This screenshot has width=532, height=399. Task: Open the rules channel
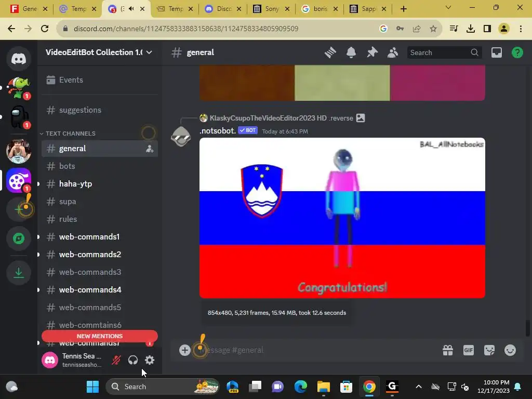point(99,219)
